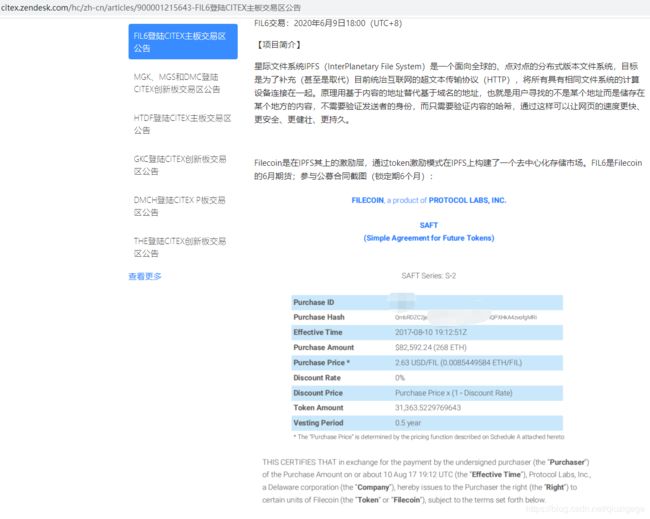Click the 2017-08-10 19:12:51Z value
The image size is (650, 519).
click(431, 332)
